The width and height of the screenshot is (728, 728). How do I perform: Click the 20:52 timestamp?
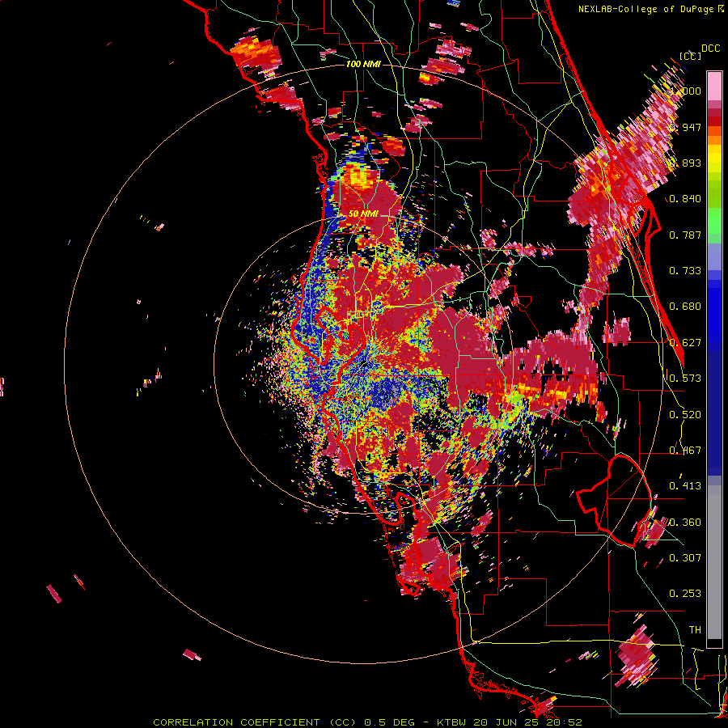tap(564, 722)
